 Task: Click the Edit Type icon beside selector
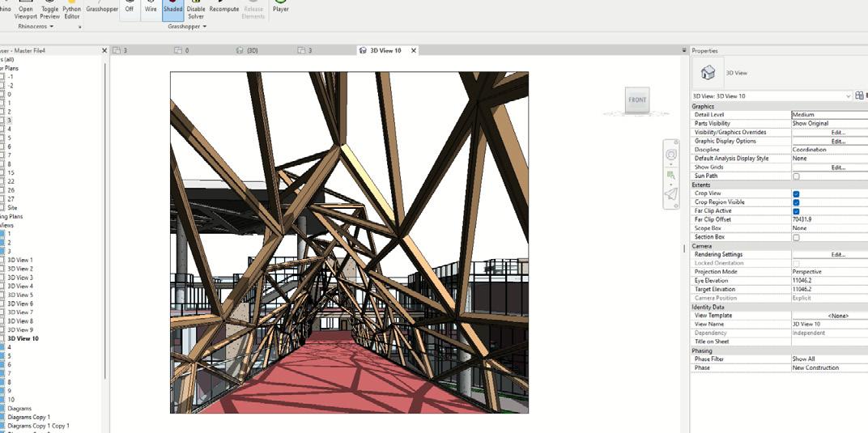pos(859,96)
